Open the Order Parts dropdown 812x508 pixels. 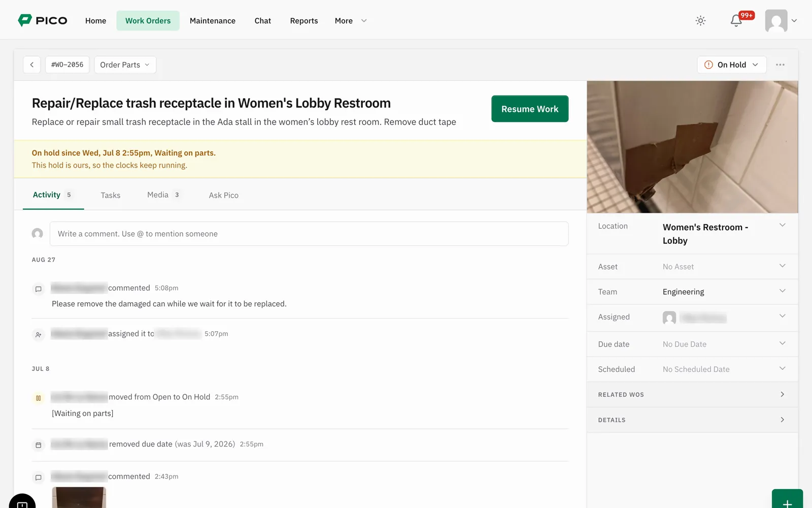(125, 65)
